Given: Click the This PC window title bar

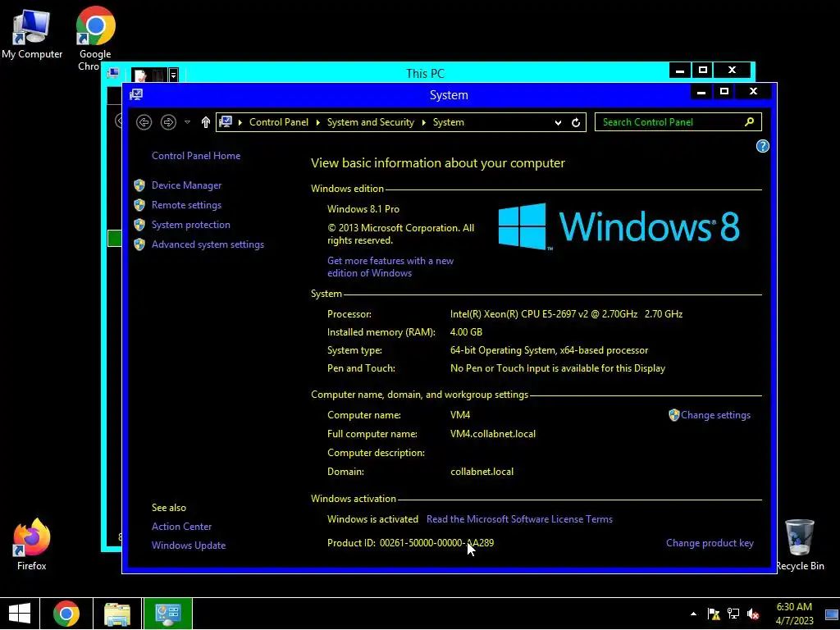Looking at the screenshot, I should coord(426,73).
